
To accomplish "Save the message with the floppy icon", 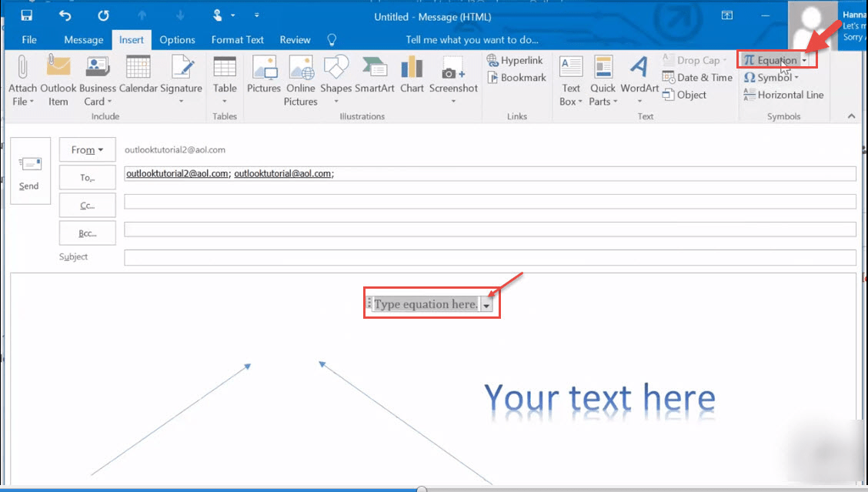I will (26, 15).
